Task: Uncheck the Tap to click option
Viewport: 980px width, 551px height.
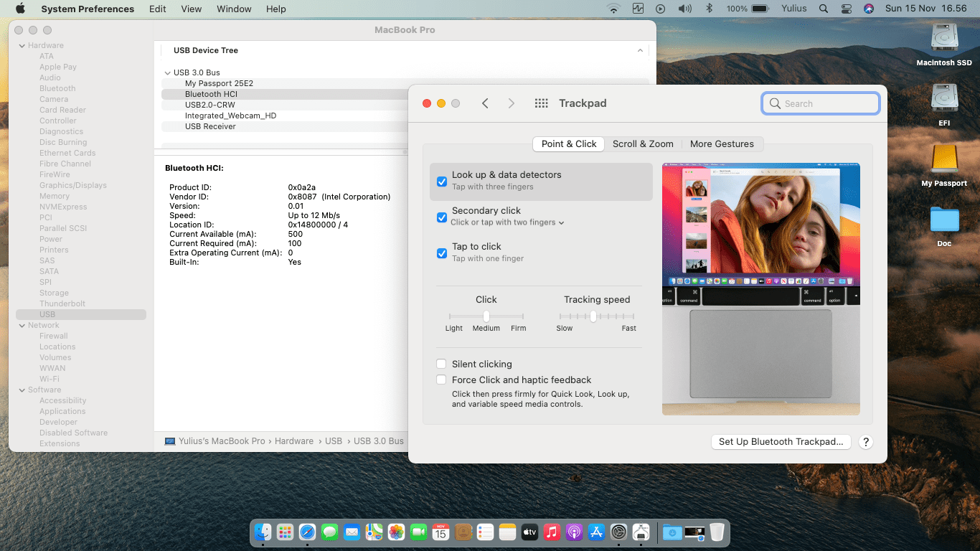Action: pos(442,253)
